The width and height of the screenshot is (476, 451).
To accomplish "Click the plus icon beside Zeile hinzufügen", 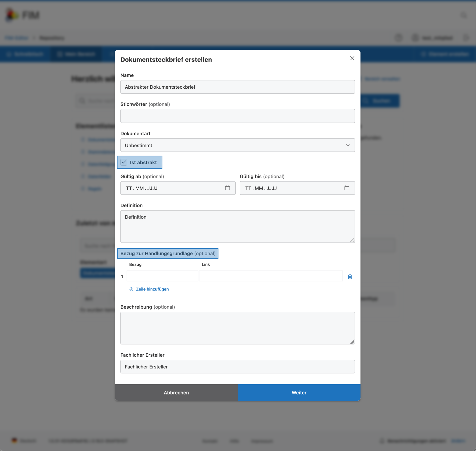I will click(131, 289).
